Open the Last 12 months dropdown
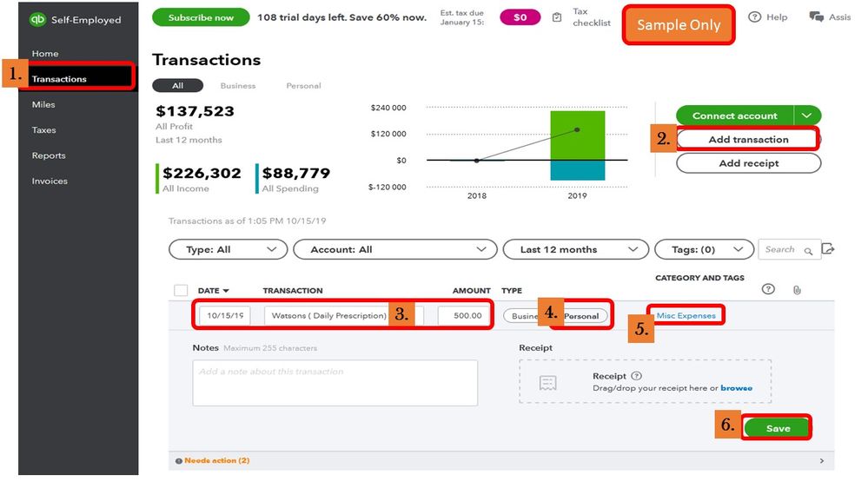Image resolution: width=868 pixels, height=488 pixels. (576, 249)
